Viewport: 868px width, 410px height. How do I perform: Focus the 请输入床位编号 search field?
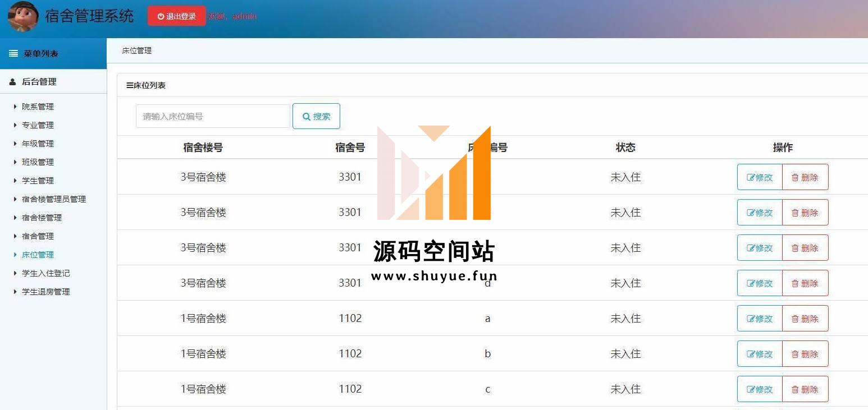click(213, 116)
